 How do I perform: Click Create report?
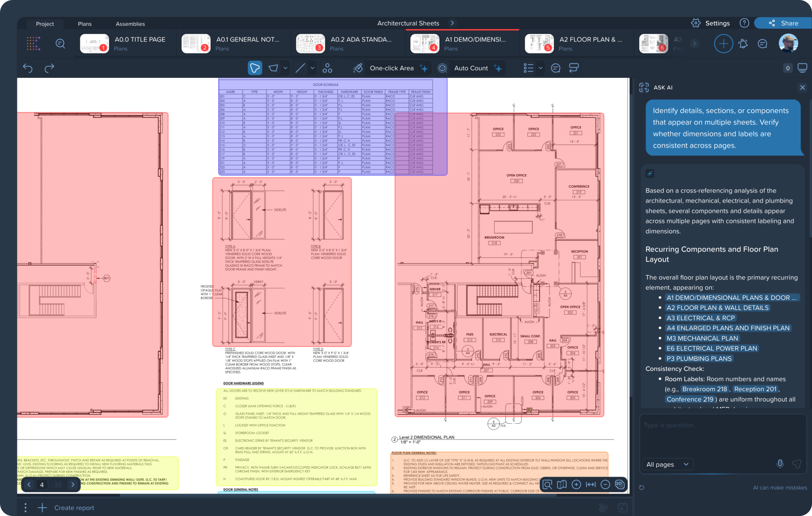[74, 508]
